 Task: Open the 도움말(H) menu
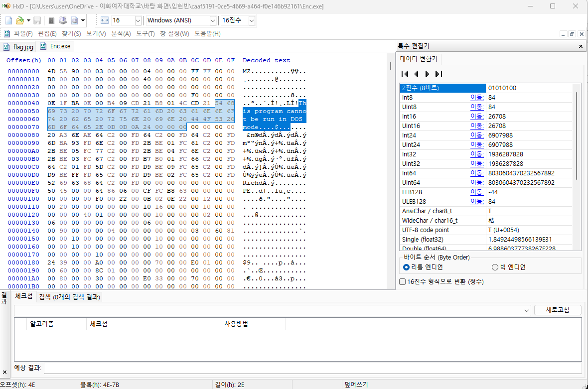(x=207, y=34)
